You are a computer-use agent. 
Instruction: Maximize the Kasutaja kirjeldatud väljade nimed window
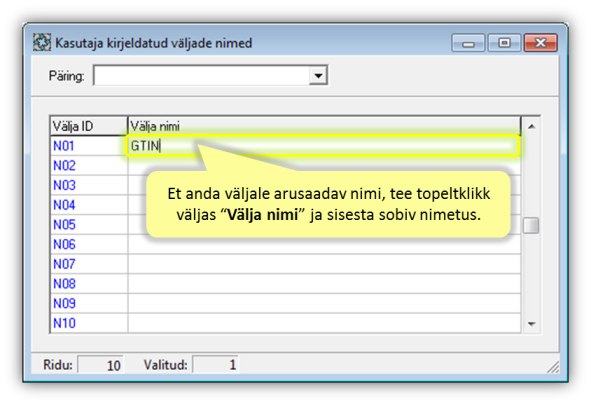pos(504,43)
